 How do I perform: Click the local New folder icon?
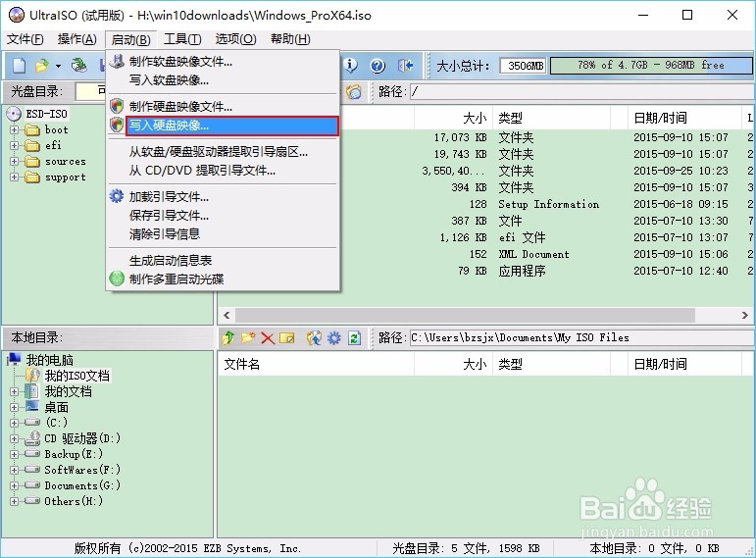[248, 338]
